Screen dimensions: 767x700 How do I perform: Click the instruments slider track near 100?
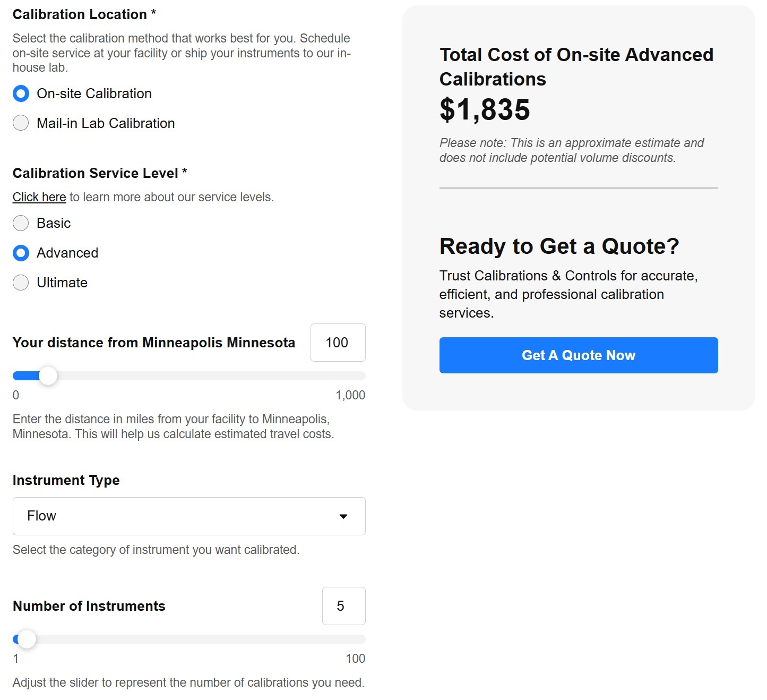coord(356,639)
